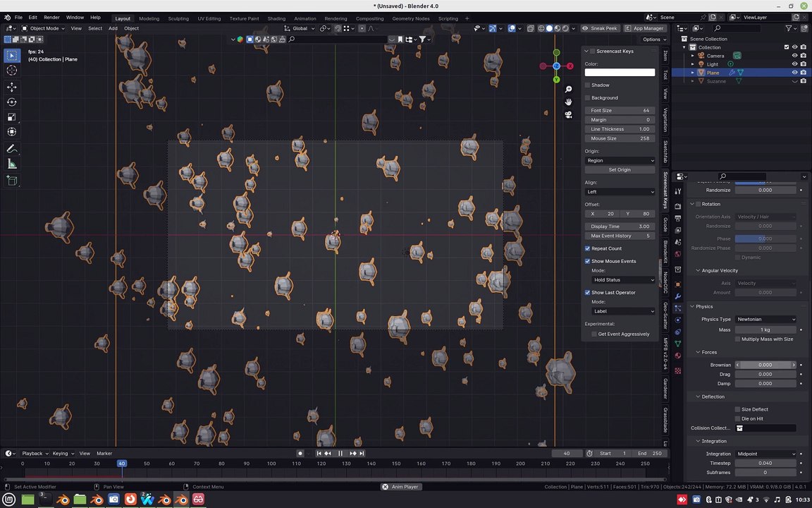Viewport: 812px width, 508px height.
Task: Open the Hold Status mode dropdown
Action: (x=623, y=280)
